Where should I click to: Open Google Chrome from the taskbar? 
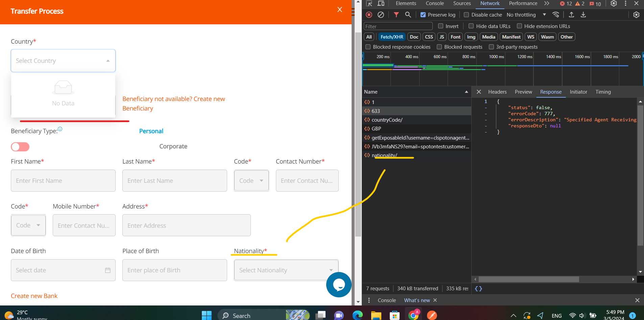click(413, 315)
